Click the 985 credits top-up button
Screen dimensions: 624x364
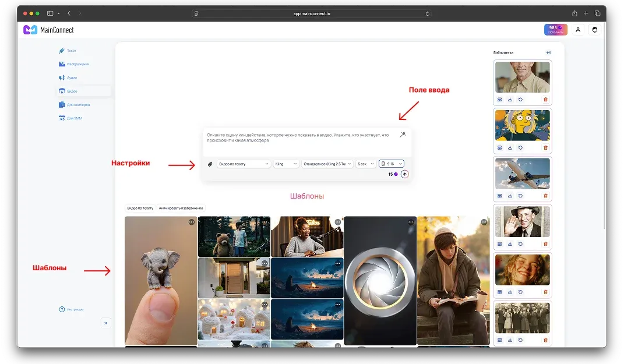pos(555,30)
